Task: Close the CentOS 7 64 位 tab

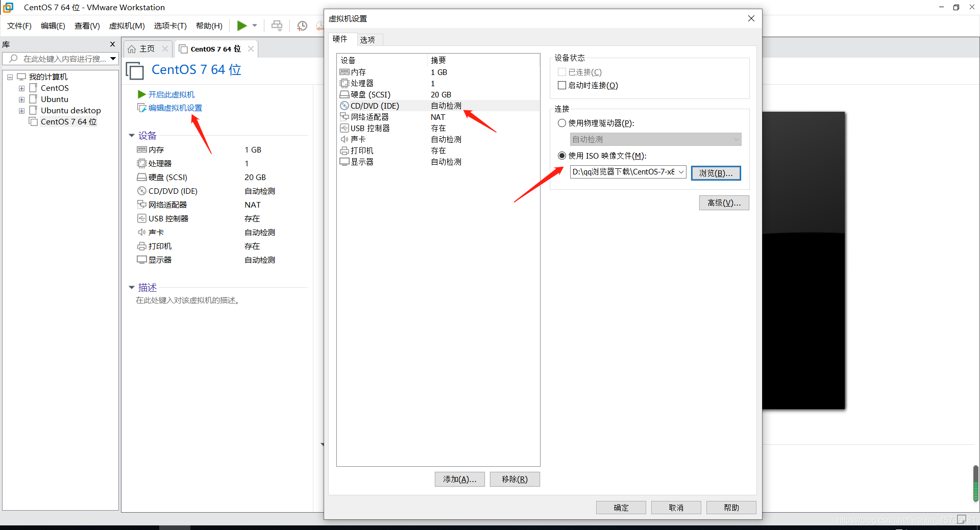Action: point(251,49)
